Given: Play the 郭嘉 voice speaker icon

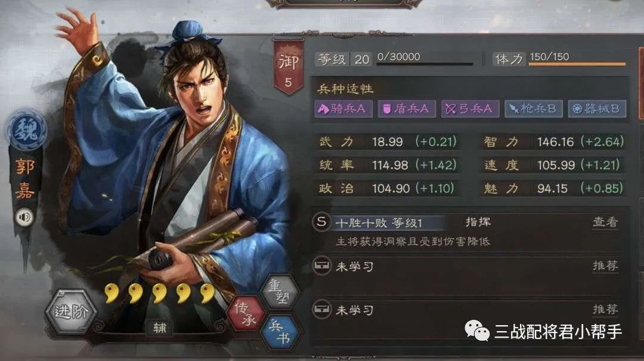Looking at the screenshot, I should pos(24,218).
